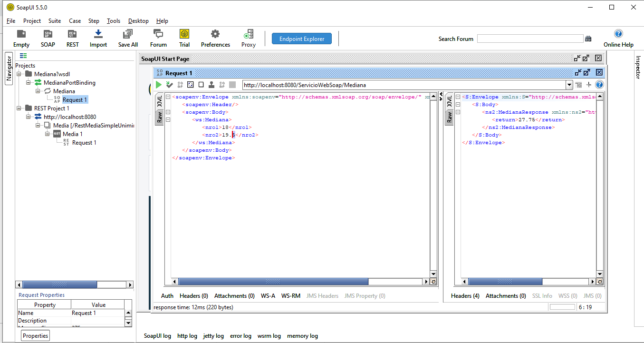Open the File menu
Image resolution: width=644 pixels, height=343 pixels.
(11, 21)
